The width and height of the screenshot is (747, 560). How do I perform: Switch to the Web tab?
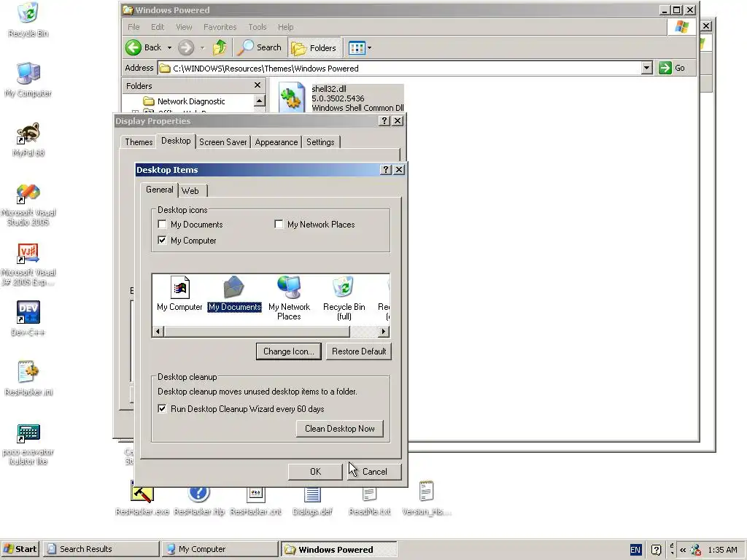click(190, 191)
